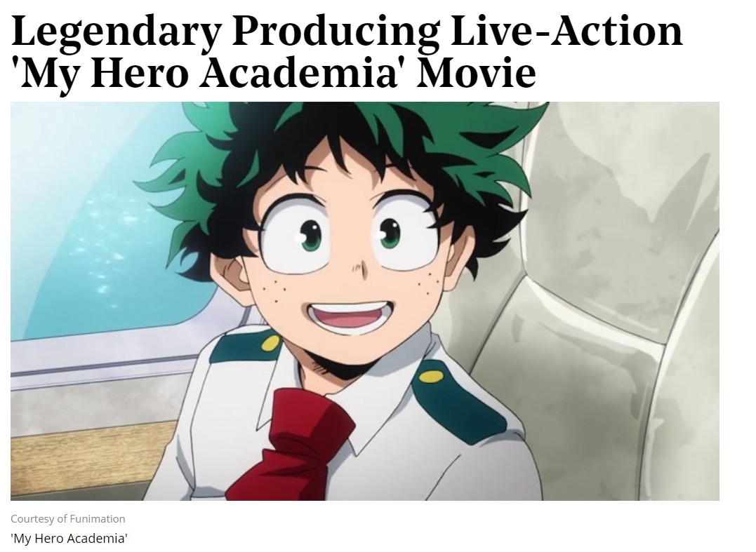This screenshot has height=552, width=756.
Task: Click the 'My Hero Academia' image caption
Action: click(x=69, y=538)
